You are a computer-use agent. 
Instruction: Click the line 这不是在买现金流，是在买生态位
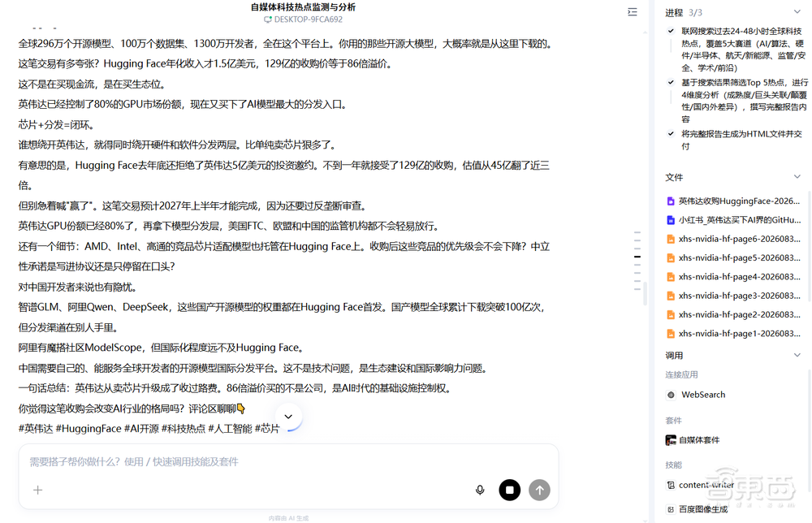pyautogui.click(x=93, y=84)
